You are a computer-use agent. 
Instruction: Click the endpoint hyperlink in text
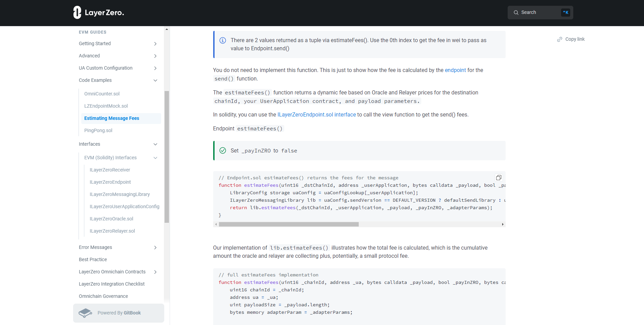(455, 70)
